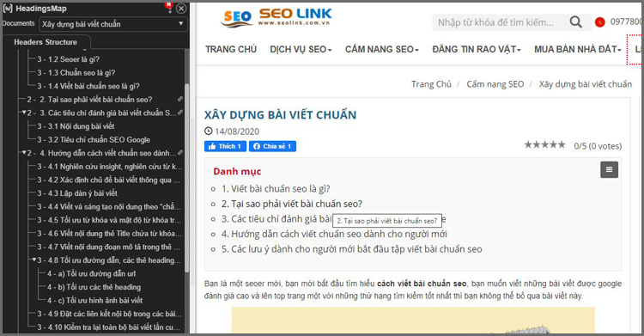Select heading 4.7 Viết nội dung đoạn mô tả
Screen dimensions: 644x336
[108, 247]
